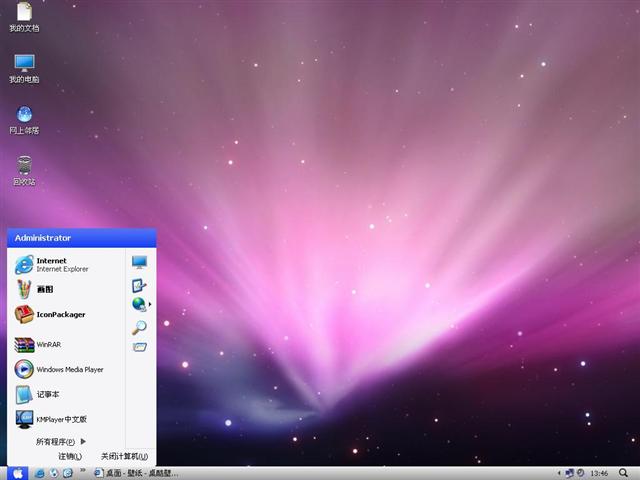Viewport: 640px width, 480px height.
Task: Click network computers tray icon
Action: [x=569, y=473]
